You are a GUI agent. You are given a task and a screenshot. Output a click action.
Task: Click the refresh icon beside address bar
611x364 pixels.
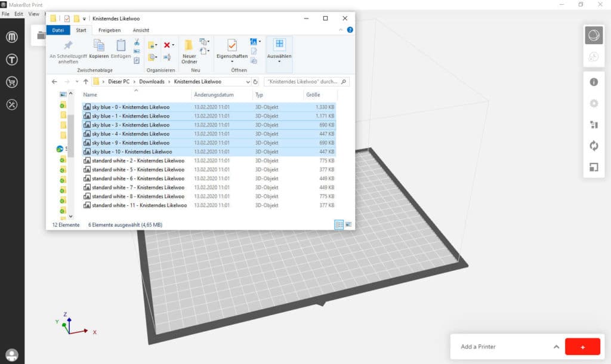255,82
